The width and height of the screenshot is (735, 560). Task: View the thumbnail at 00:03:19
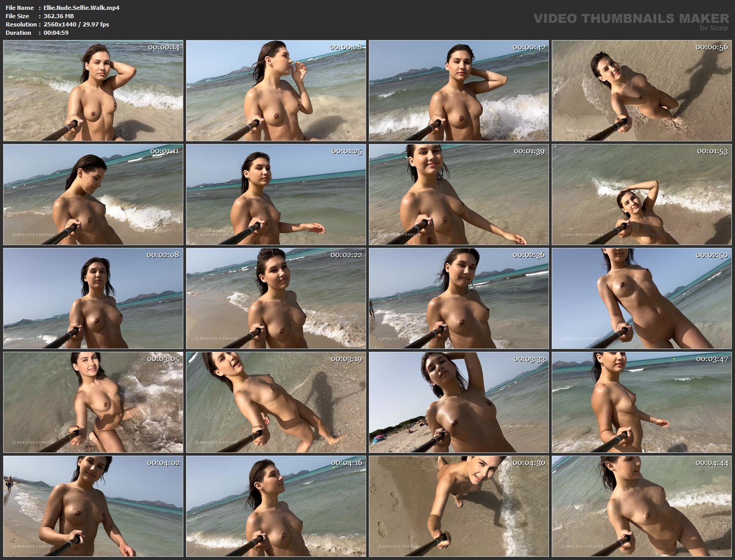coord(276,402)
